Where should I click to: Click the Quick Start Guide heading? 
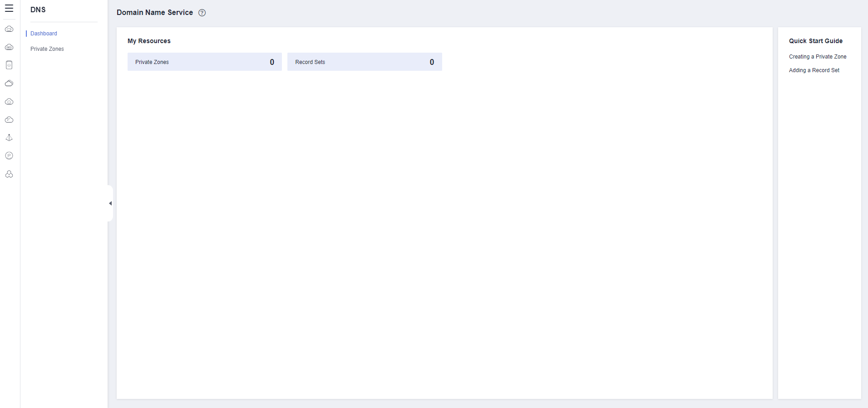[x=816, y=41]
